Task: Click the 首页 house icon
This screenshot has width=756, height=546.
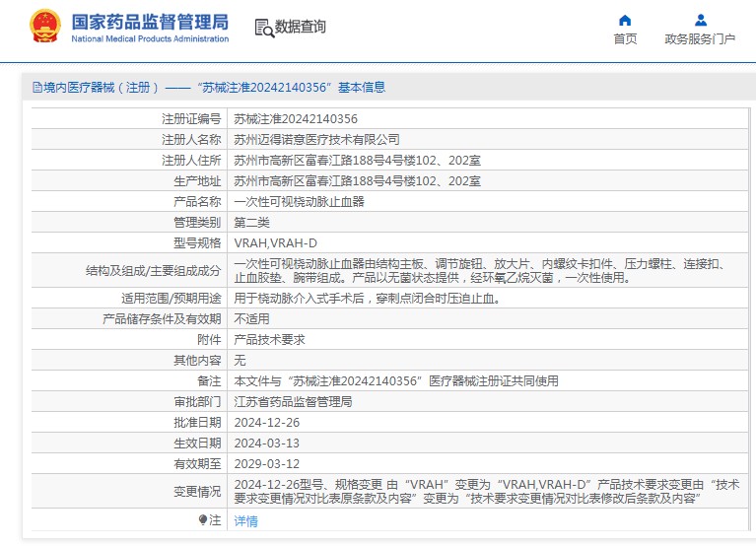Action: (625, 20)
